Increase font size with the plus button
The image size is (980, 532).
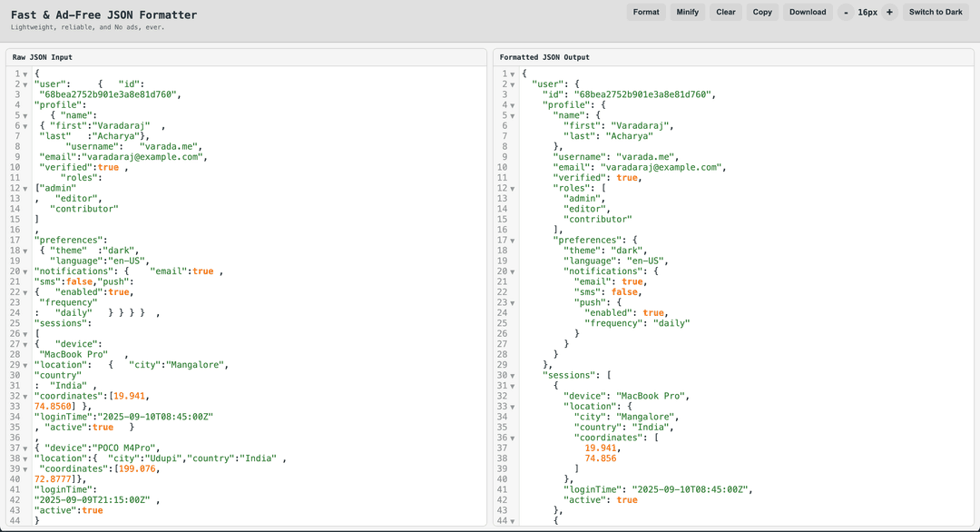(x=889, y=12)
